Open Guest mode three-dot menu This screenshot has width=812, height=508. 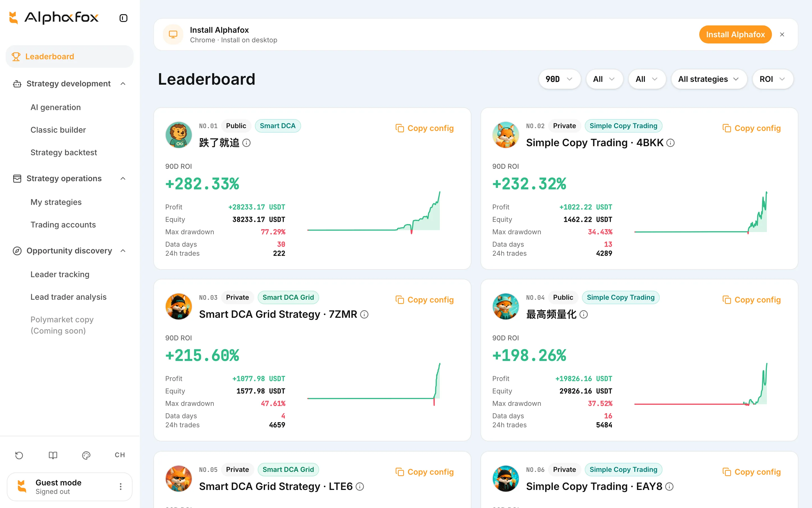(120, 487)
